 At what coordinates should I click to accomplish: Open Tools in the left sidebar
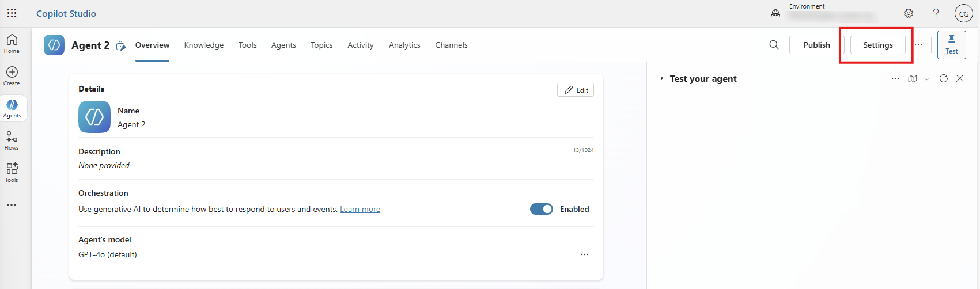click(12, 172)
